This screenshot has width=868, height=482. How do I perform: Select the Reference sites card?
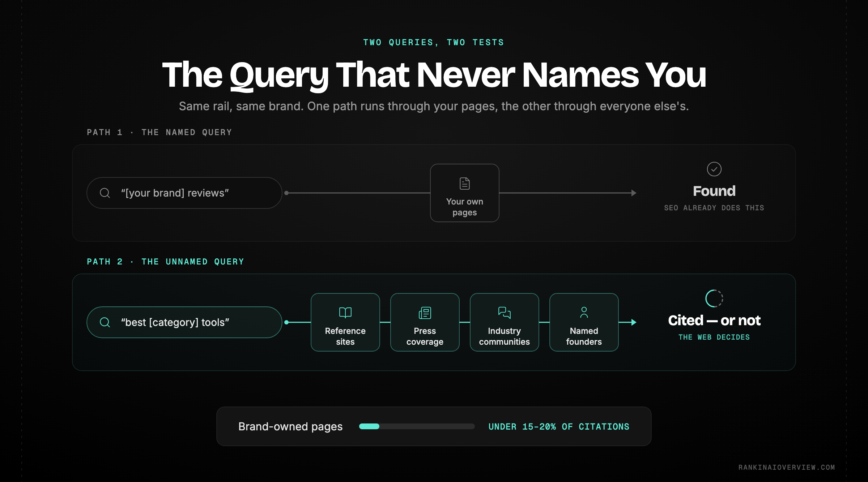pos(345,322)
